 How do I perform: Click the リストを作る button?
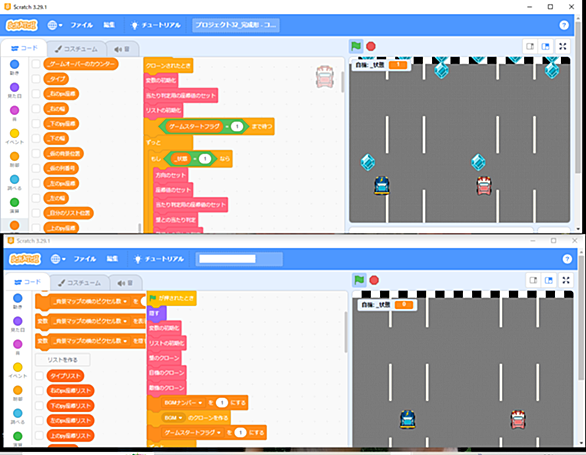click(x=62, y=360)
